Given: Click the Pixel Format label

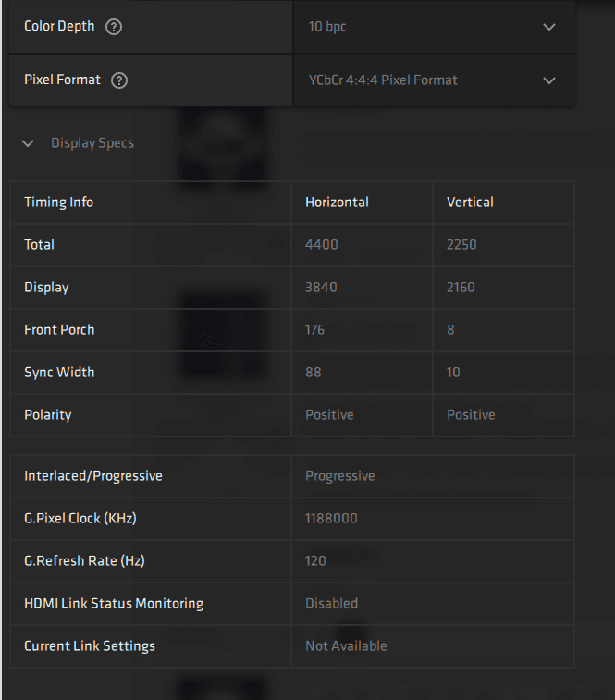Looking at the screenshot, I should (62, 80).
